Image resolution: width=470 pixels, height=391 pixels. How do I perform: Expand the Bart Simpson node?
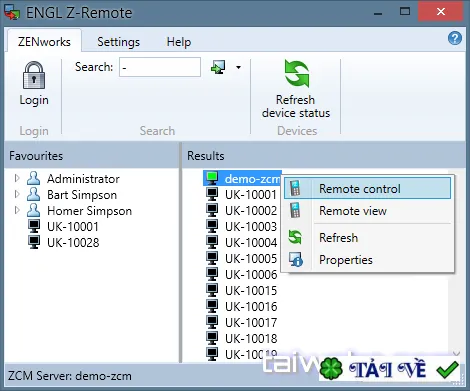click(x=17, y=194)
